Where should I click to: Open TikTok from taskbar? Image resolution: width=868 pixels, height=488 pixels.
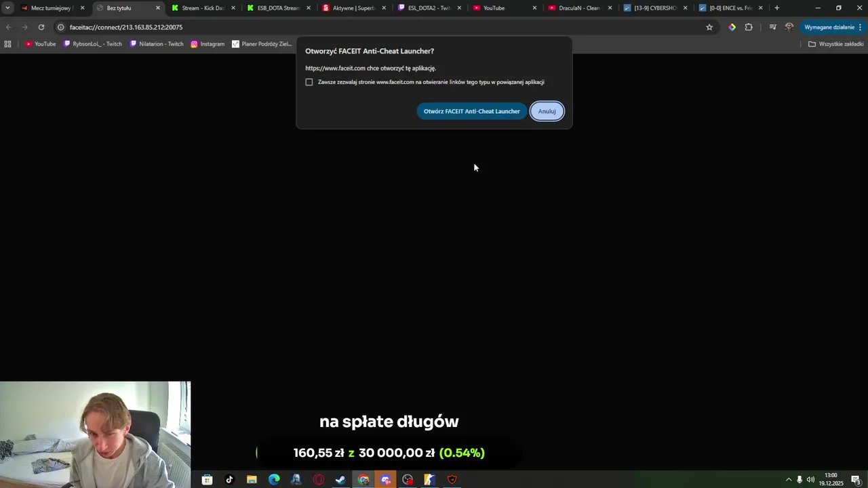[x=229, y=480]
